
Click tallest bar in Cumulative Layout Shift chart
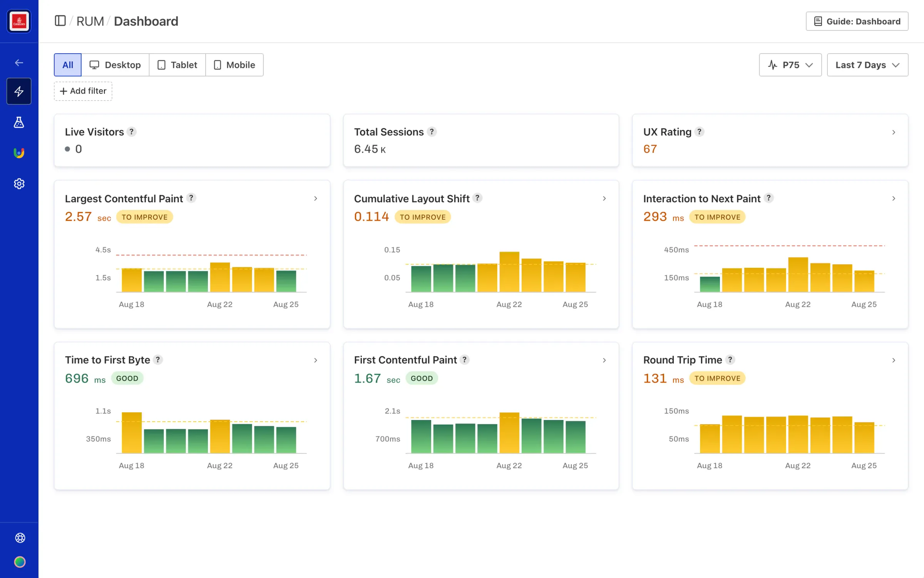[509, 272]
